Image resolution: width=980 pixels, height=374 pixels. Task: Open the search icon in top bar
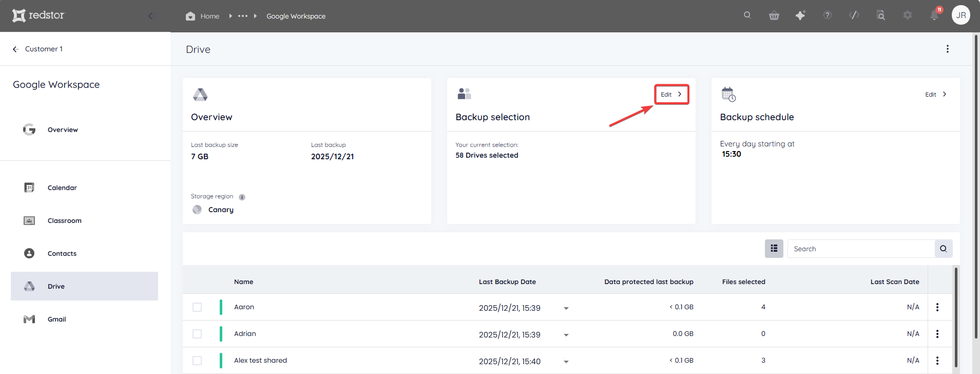point(747,15)
